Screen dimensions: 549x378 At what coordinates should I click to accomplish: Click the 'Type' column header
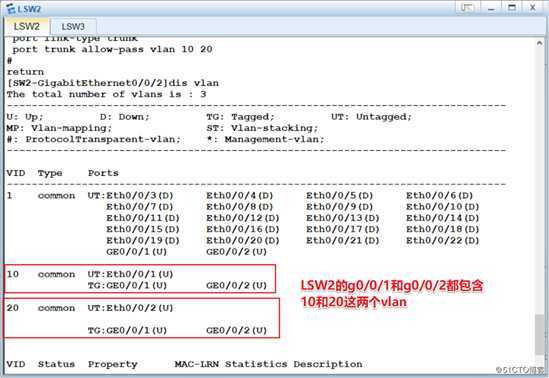click(50, 173)
